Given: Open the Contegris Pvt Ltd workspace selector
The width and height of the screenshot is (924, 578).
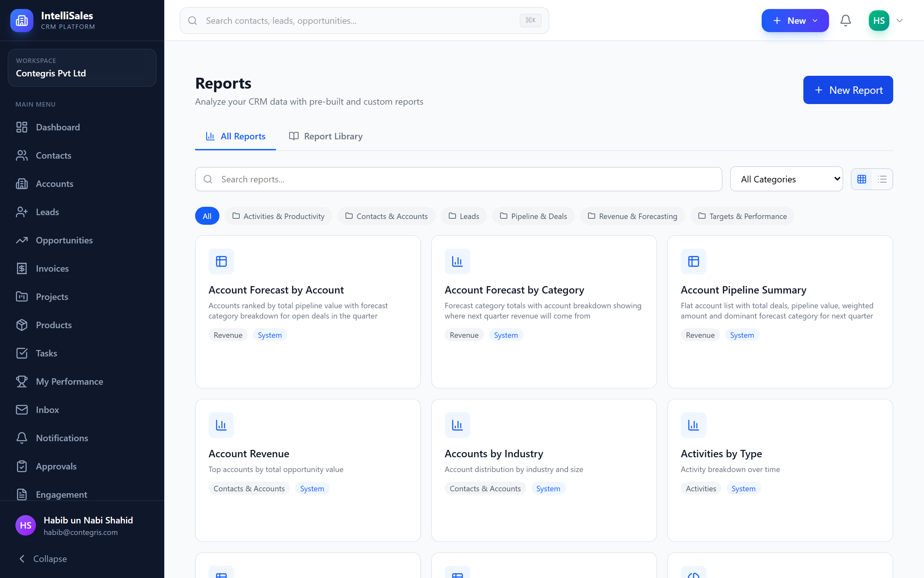Looking at the screenshot, I should tap(82, 67).
